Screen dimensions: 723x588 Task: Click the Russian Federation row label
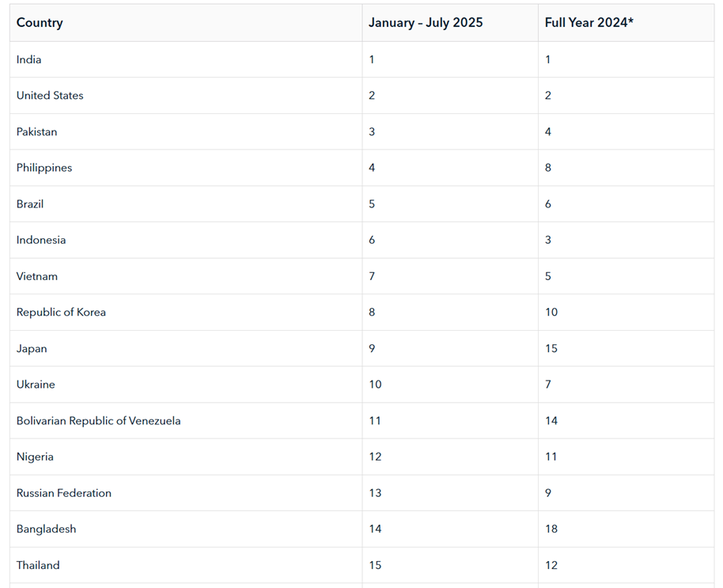click(64, 493)
